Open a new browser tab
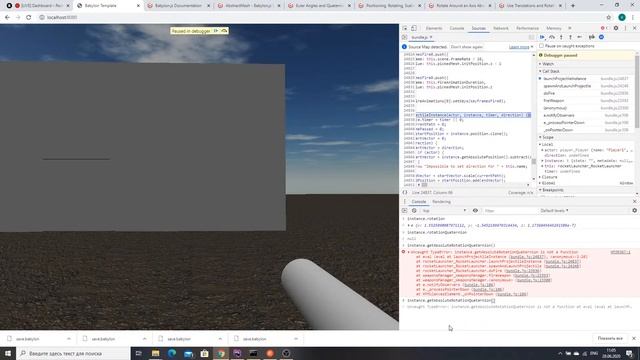Screen dimensions: 640x360 pyautogui.click(x=573, y=6)
